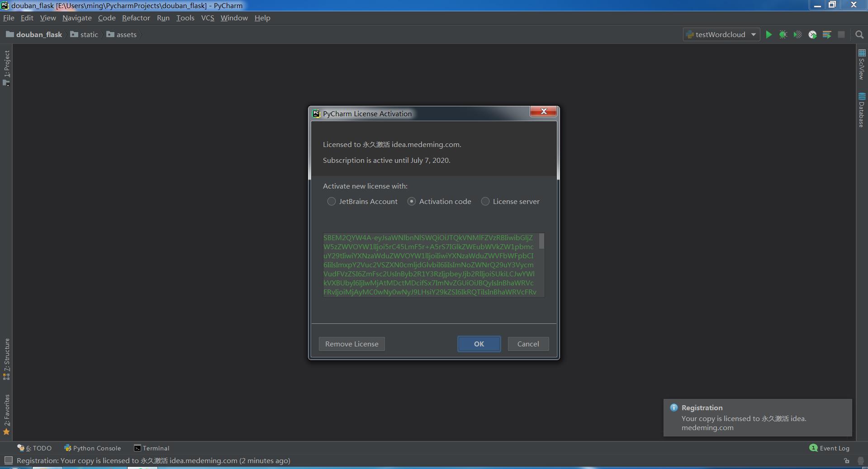Open the Terminal tool window
The width and height of the screenshot is (868, 469).
152,448
